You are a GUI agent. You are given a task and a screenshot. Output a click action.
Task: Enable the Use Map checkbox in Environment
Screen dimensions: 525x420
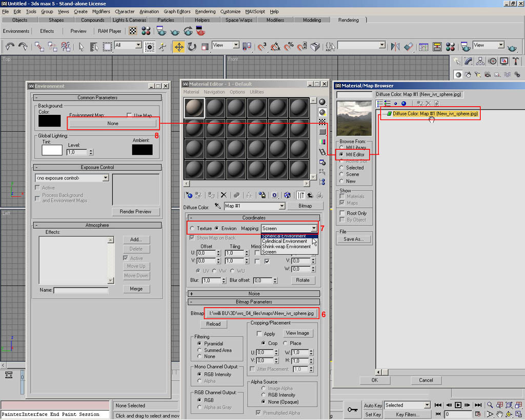pos(129,115)
